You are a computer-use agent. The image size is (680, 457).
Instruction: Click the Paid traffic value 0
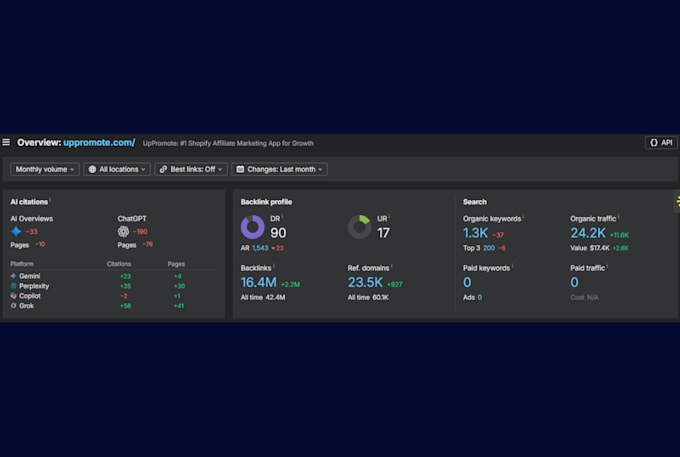coord(574,283)
